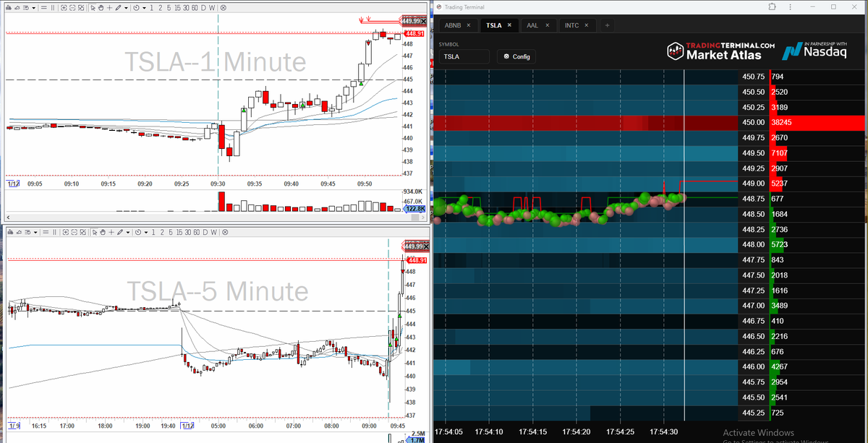Click the SYMBOL input field showing TSLA
This screenshot has height=443, width=868.
(x=464, y=56)
